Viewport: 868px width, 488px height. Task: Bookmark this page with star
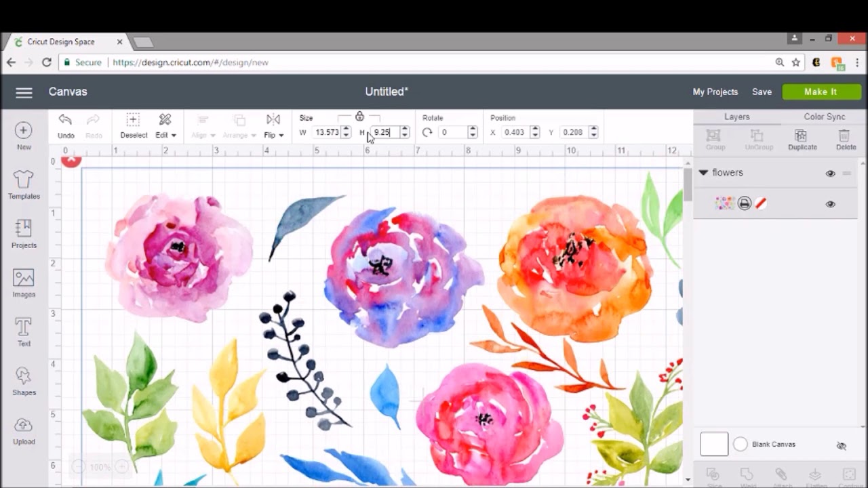[796, 62]
